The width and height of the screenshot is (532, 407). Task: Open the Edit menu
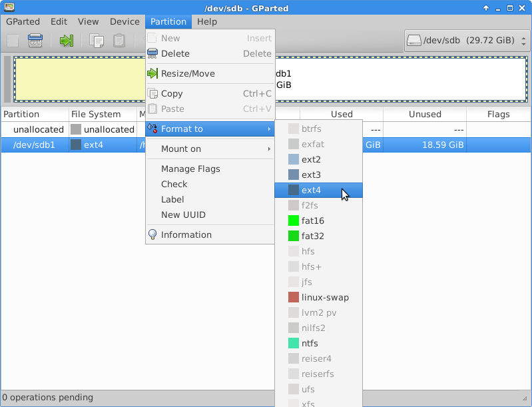click(59, 22)
